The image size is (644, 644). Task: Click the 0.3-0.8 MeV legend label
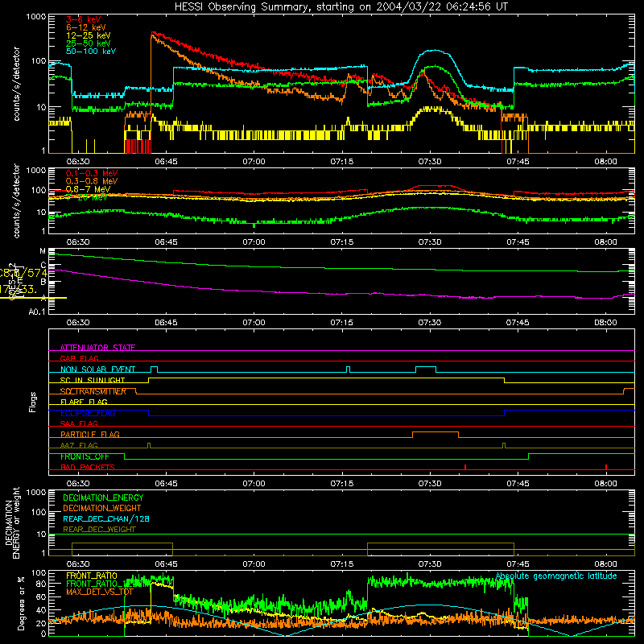(92, 181)
